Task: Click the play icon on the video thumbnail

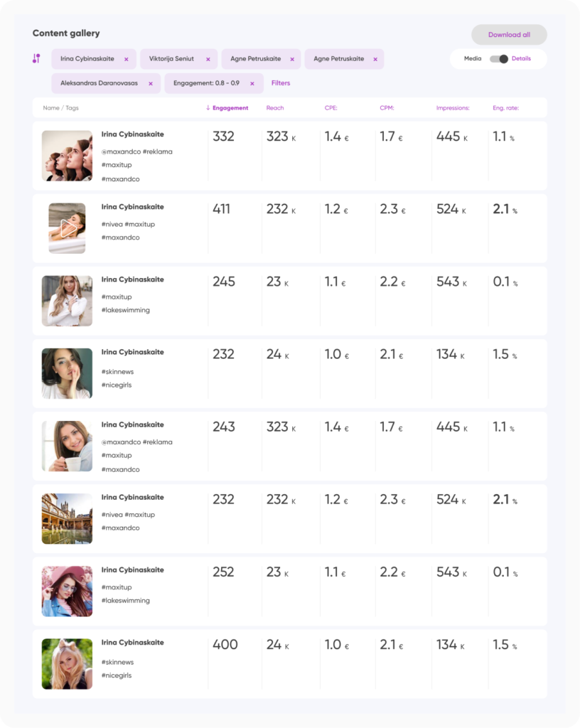Action: coord(69,228)
